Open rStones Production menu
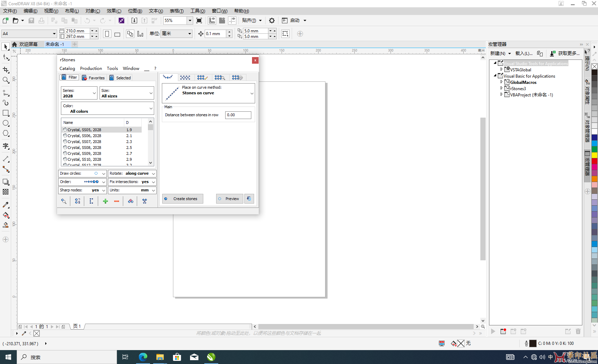598x364 pixels. pos(91,69)
